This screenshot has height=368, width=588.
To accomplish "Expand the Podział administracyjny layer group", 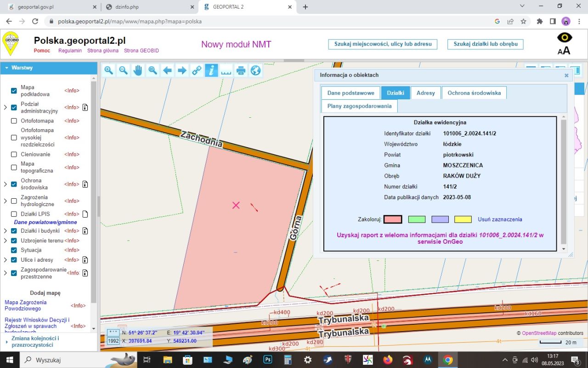I will [x=6, y=108].
